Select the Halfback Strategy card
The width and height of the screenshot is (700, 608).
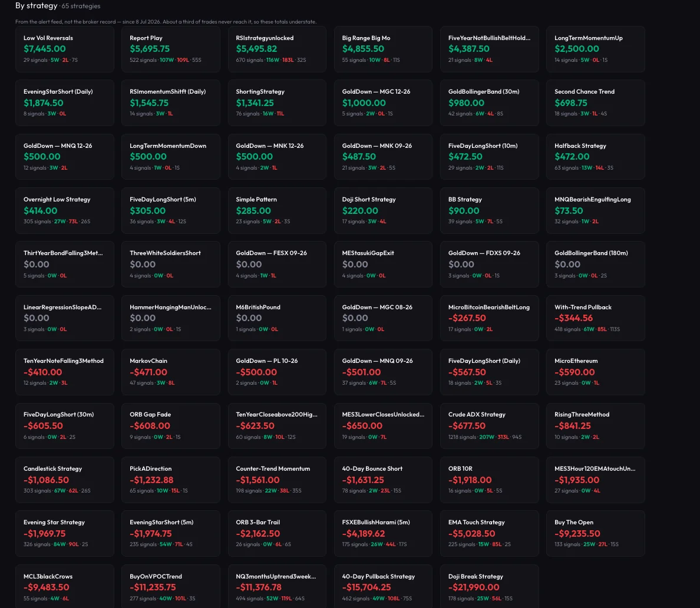(x=596, y=157)
